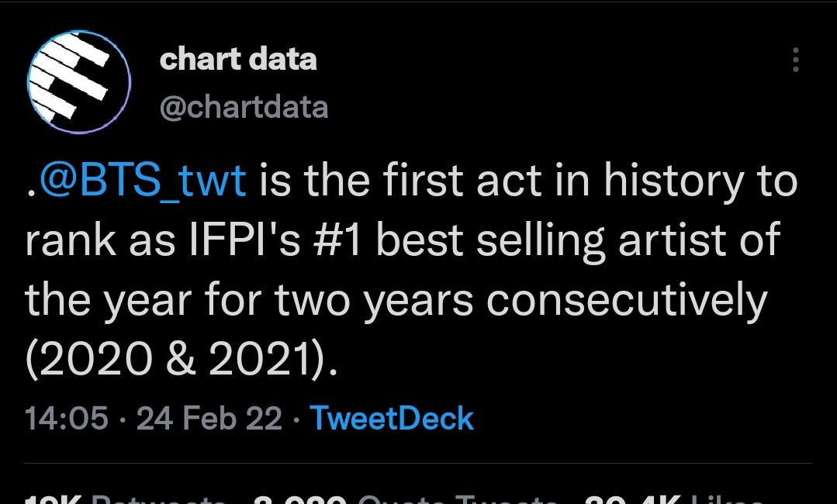The image size is (837, 504).
Task: Open the three-dot more options menu
Action: [x=795, y=60]
